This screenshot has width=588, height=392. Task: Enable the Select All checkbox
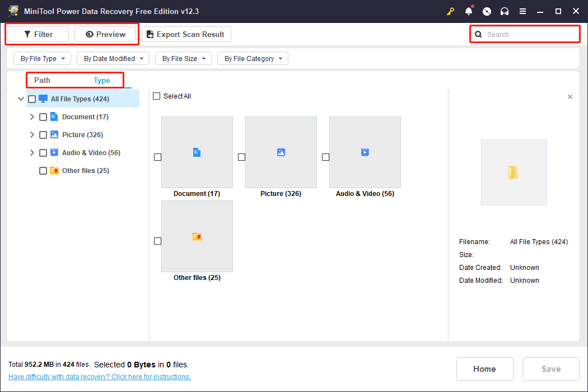(157, 96)
